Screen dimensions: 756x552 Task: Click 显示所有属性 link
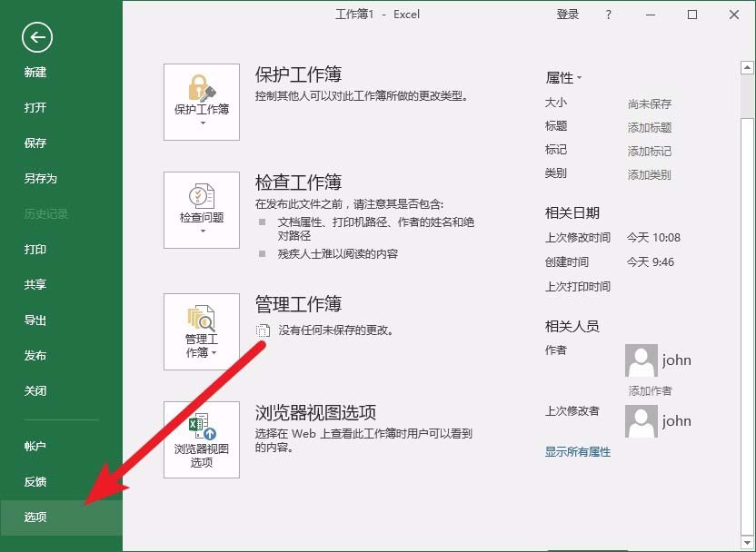pyautogui.click(x=578, y=452)
